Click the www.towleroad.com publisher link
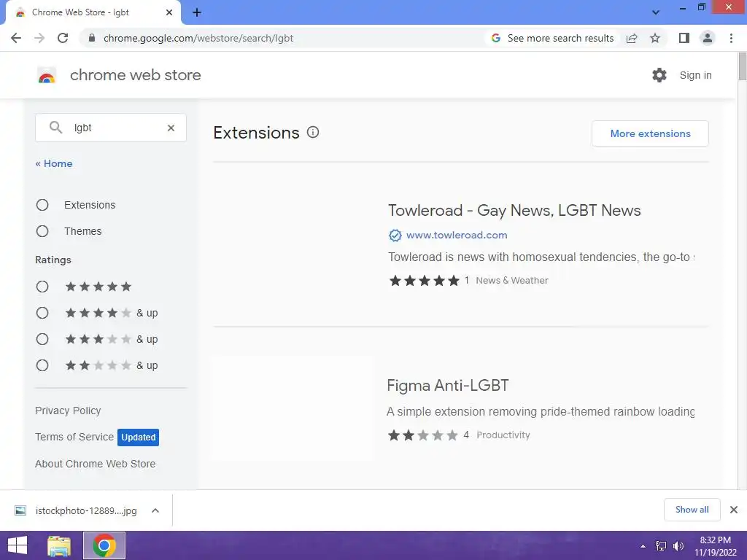Viewport: 747px width, 560px height. coord(457,235)
